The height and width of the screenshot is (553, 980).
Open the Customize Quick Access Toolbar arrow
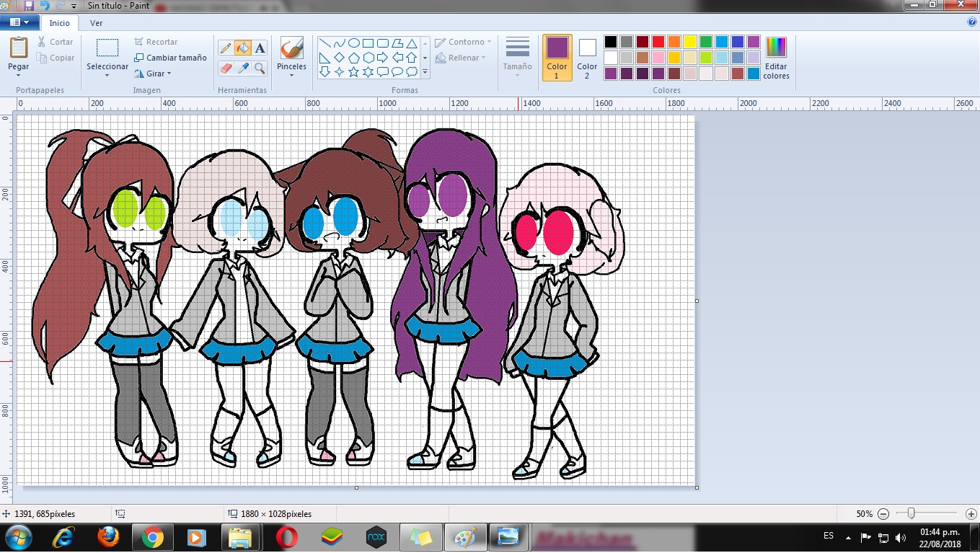point(74,6)
